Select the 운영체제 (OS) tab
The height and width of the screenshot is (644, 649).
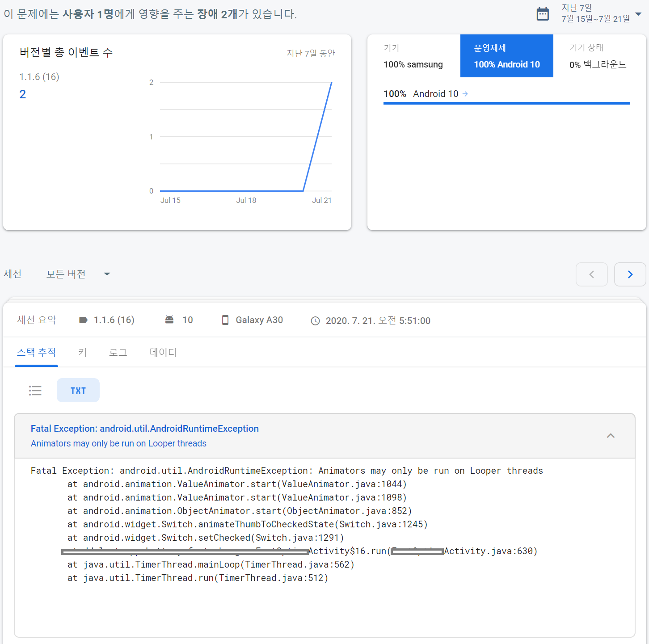506,56
